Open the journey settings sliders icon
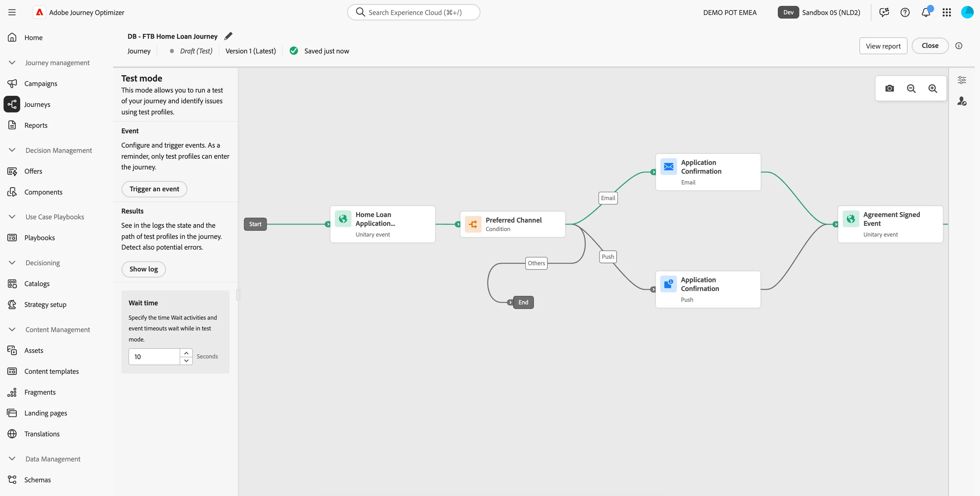The width and height of the screenshot is (980, 496). [x=962, y=80]
